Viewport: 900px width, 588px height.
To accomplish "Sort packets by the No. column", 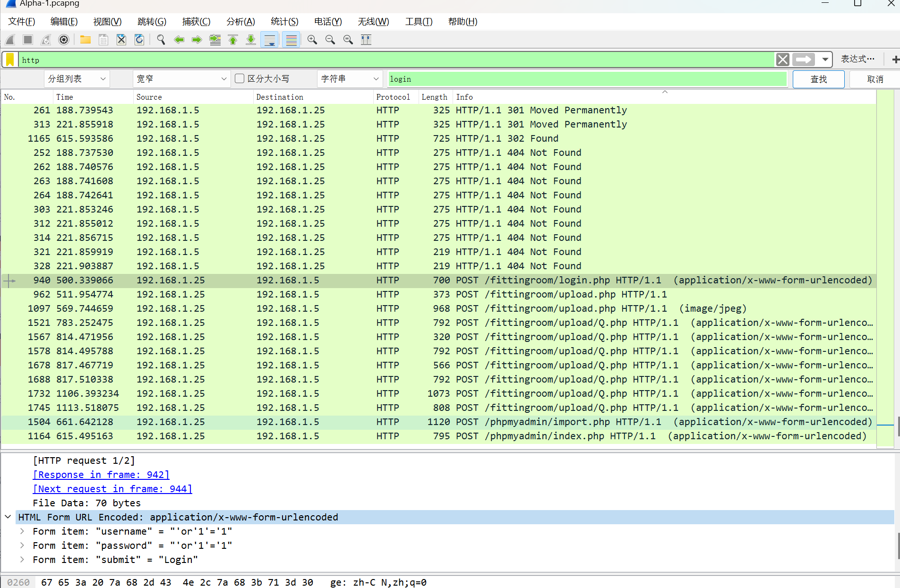I will tap(26, 97).
